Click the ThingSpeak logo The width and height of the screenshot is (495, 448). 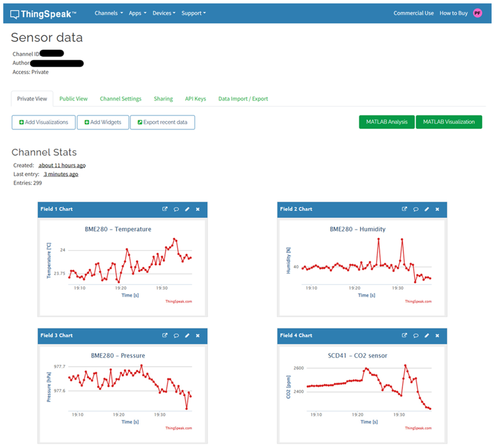(43, 14)
